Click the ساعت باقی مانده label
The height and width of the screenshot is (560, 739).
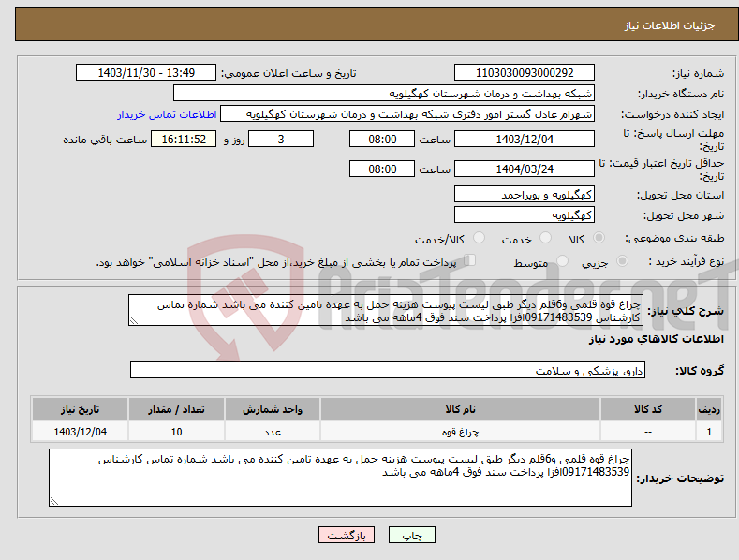(x=105, y=140)
